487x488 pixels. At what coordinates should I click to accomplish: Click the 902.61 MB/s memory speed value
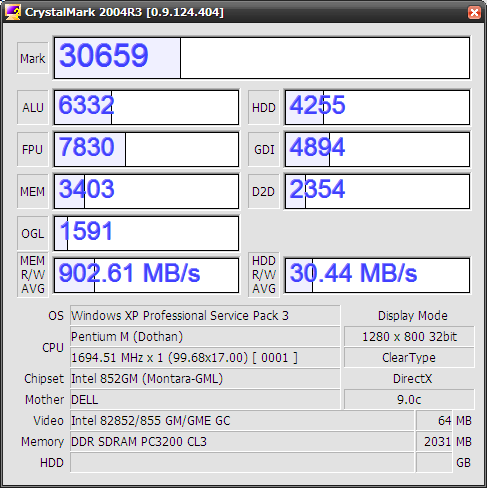[146, 275]
